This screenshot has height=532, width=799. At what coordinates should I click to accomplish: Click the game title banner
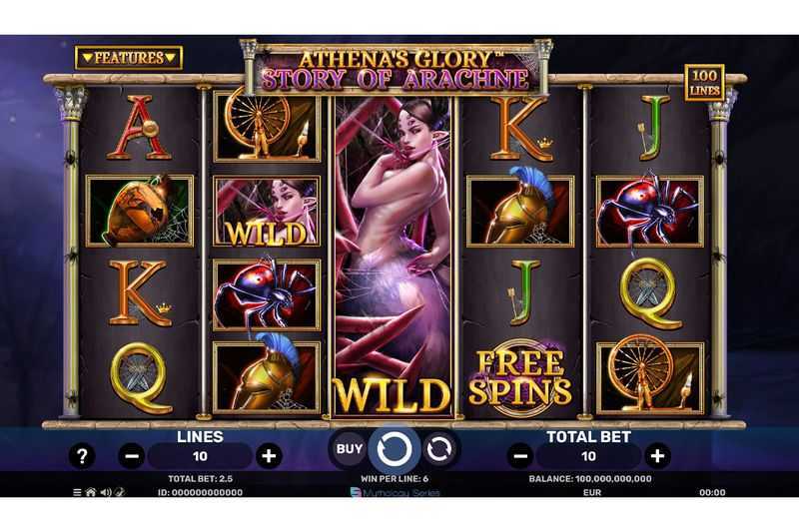(396, 70)
